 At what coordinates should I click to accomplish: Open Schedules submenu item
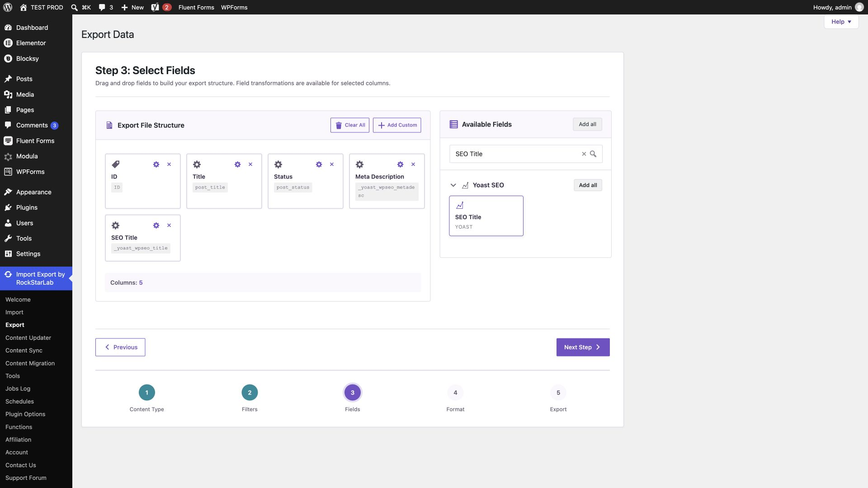click(19, 401)
